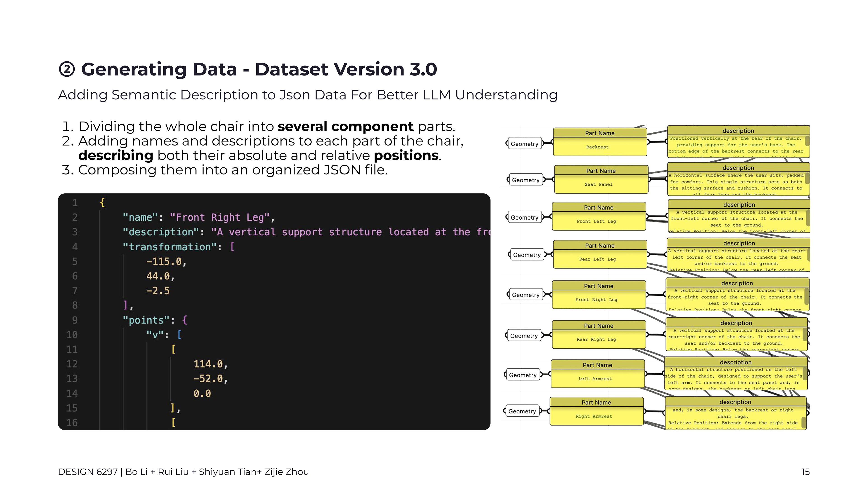Click the Left Armrest Part Name panel
This screenshot has height=488, width=868.
point(597,374)
